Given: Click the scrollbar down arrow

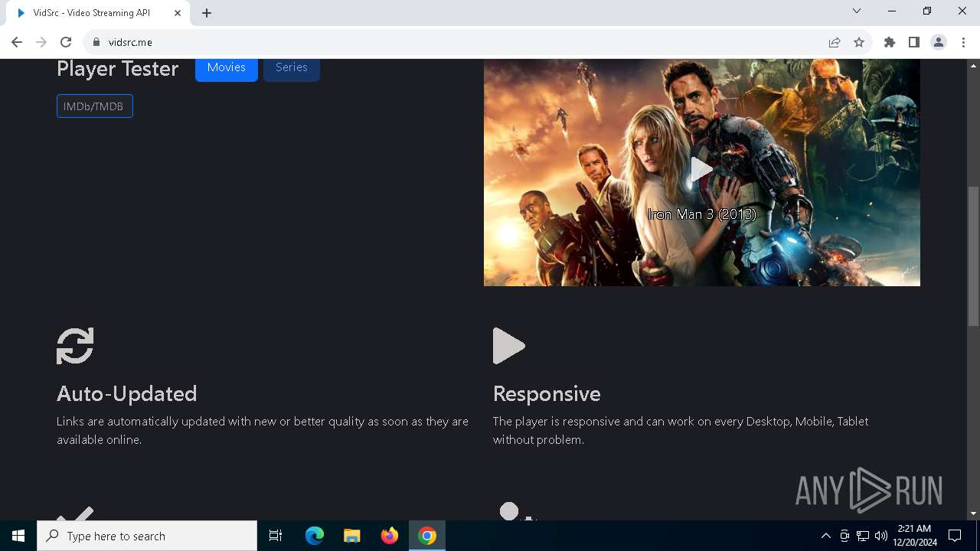Looking at the screenshot, I should 973,514.
